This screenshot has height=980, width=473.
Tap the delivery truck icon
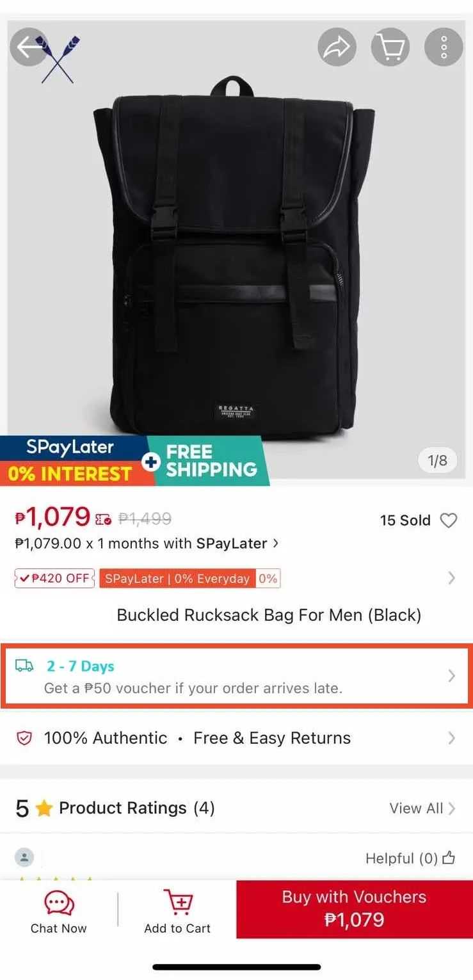24,666
